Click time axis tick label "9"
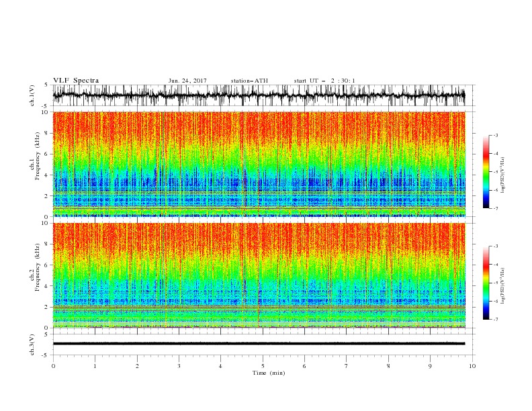The height and width of the screenshot is (411, 532). (x=430, y=366)
